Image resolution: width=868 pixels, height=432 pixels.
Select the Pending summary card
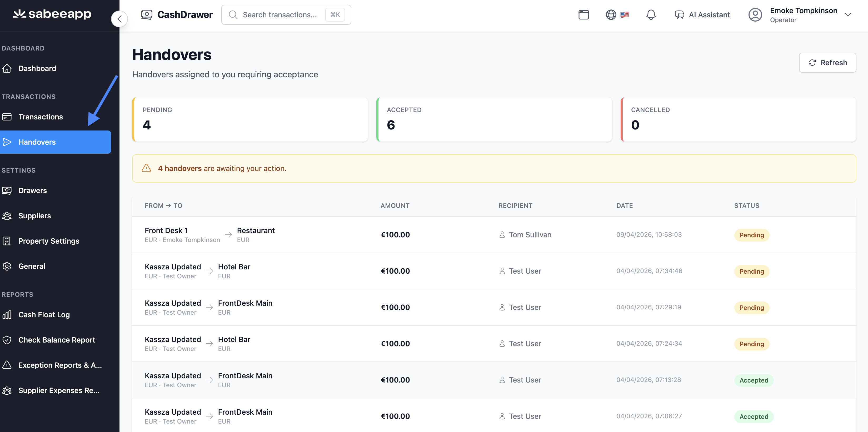(250, 119)
